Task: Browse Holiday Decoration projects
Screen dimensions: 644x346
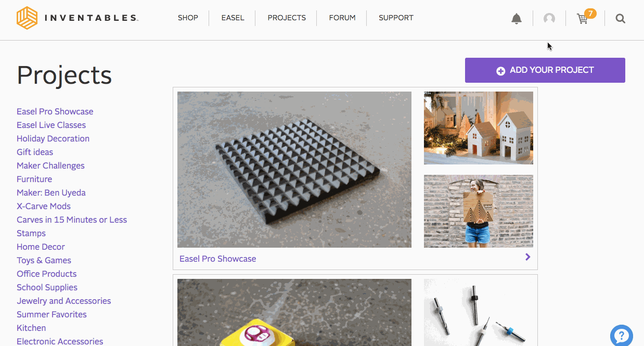Action: click(x=53, y=138)
